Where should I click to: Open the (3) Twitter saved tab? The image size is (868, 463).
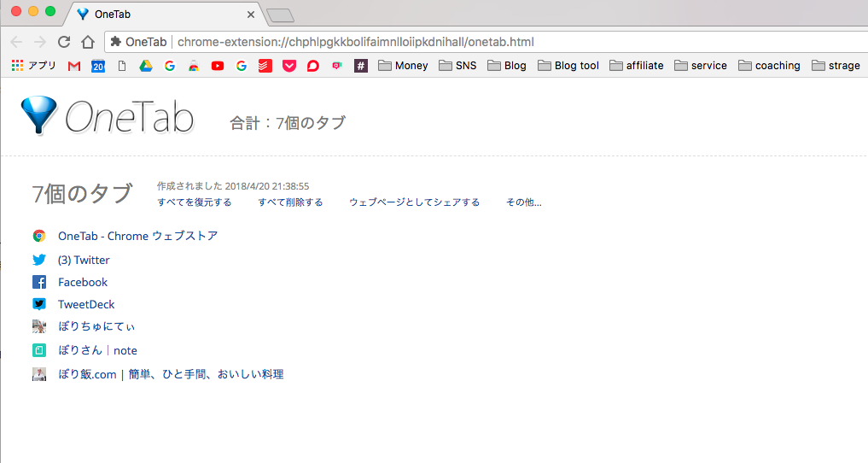pos(84,260)
